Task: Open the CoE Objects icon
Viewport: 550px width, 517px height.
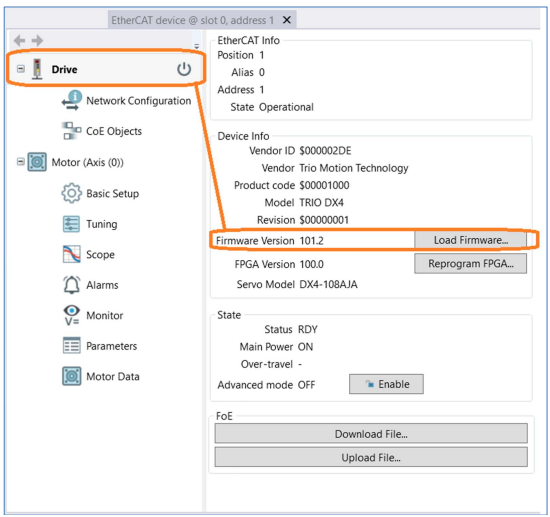Action: 71,131
